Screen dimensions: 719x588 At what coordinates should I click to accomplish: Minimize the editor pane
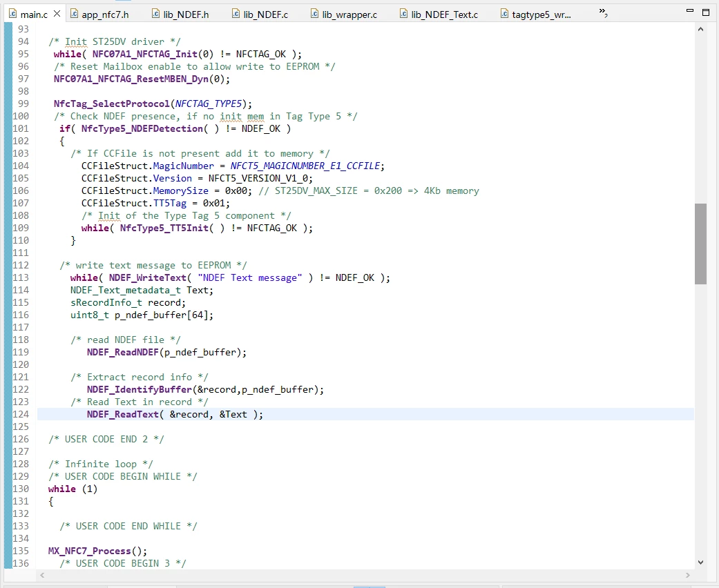click(690, 11)
